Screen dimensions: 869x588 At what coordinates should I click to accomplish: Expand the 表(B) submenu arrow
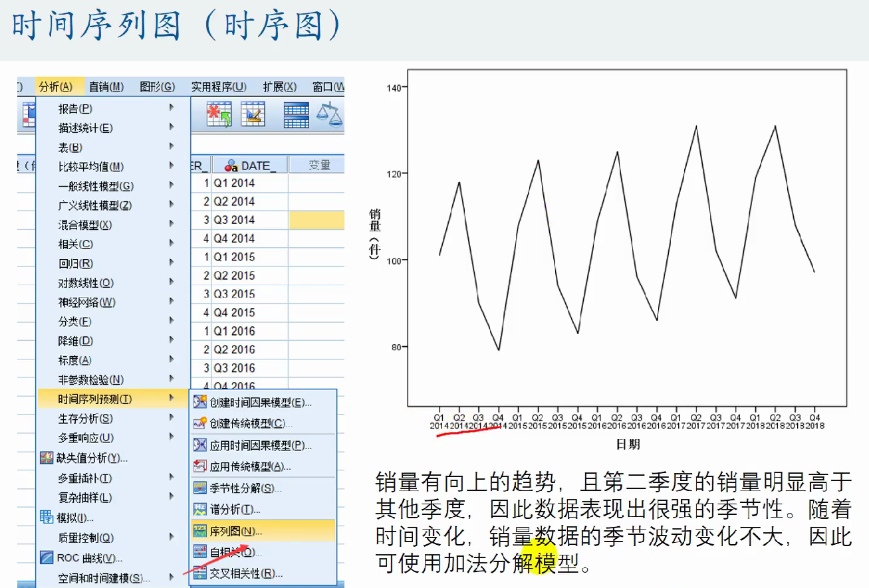(x=172, y=146)
